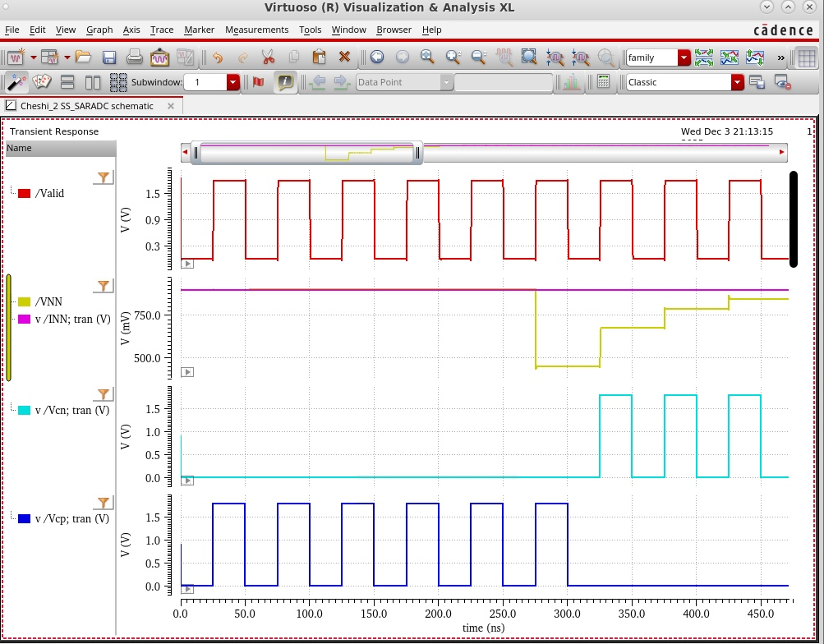Select the magic wand tool
The height and width of the screenshot is (644, 824).
coord(16,82)
